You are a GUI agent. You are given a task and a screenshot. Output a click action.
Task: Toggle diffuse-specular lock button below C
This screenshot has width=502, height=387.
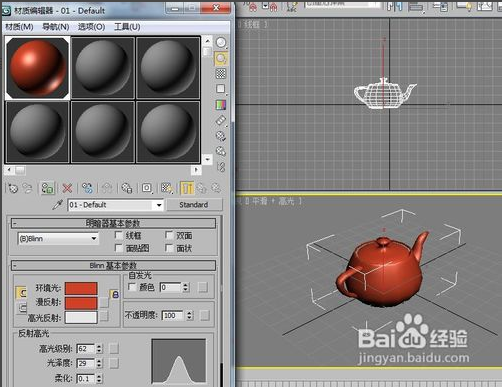click(x=22, y=307)
